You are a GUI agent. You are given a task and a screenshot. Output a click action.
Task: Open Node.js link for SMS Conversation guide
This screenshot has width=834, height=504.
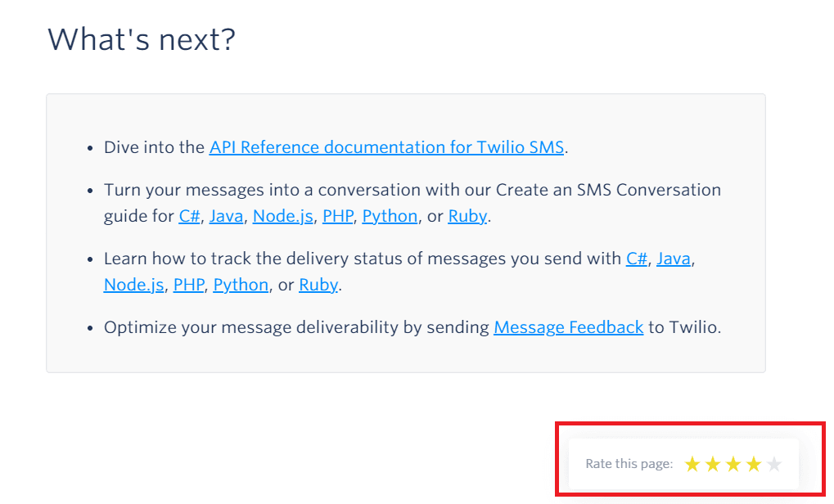point(283,216)
